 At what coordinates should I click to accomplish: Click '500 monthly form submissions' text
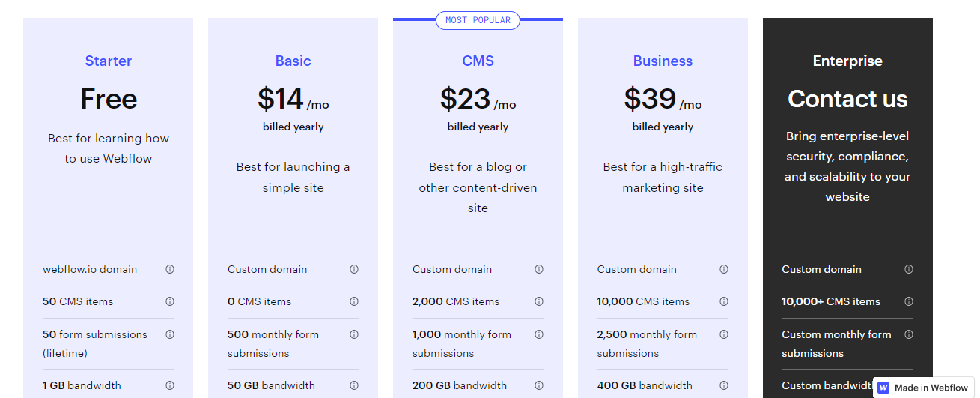pyautogui.click(x=273, y=343)
